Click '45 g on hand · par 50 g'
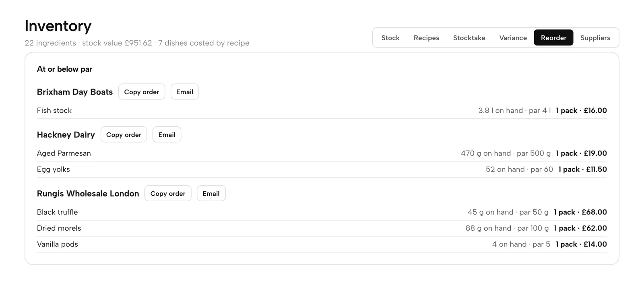 tap(508, 212)
